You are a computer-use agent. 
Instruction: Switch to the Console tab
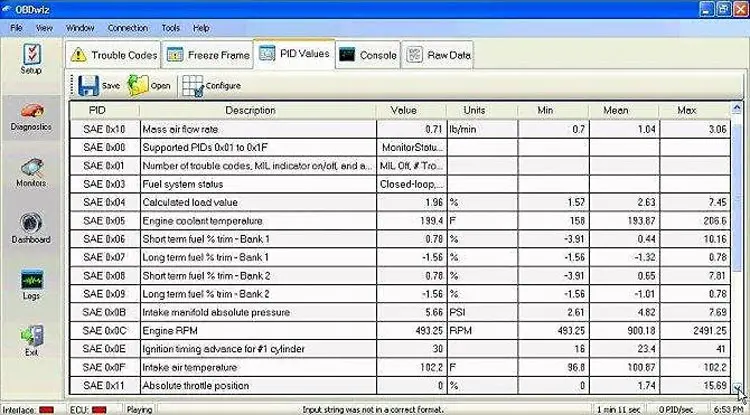(368, 55)
